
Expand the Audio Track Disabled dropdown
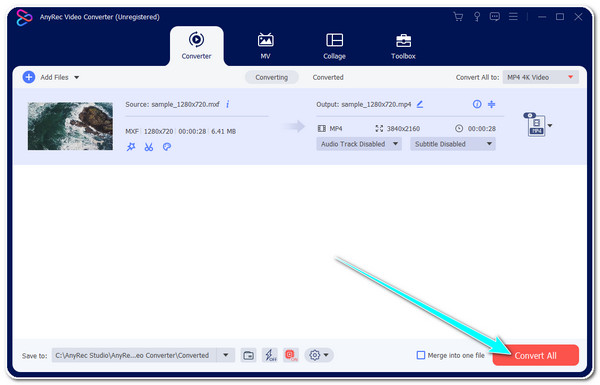[x=359, y=144]
